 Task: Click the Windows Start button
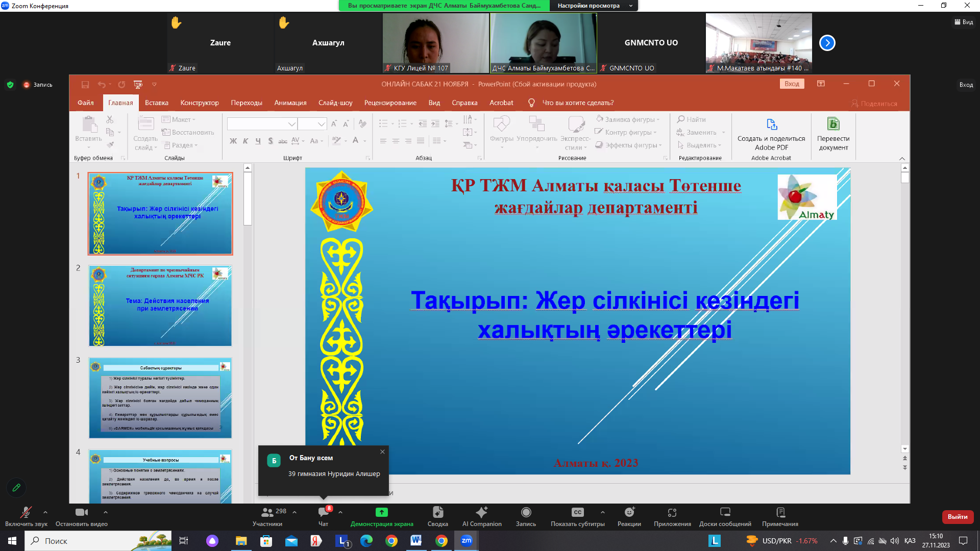point(12,541)
